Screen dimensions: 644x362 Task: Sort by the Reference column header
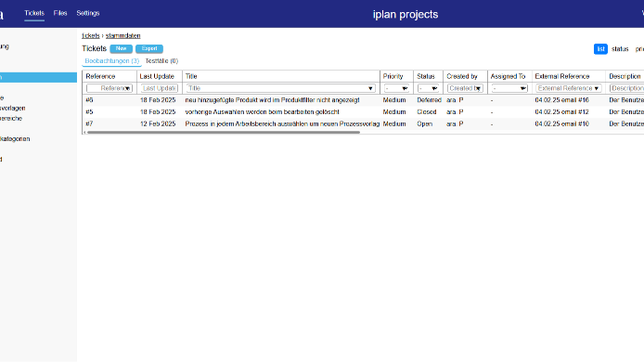pos(100,76)
